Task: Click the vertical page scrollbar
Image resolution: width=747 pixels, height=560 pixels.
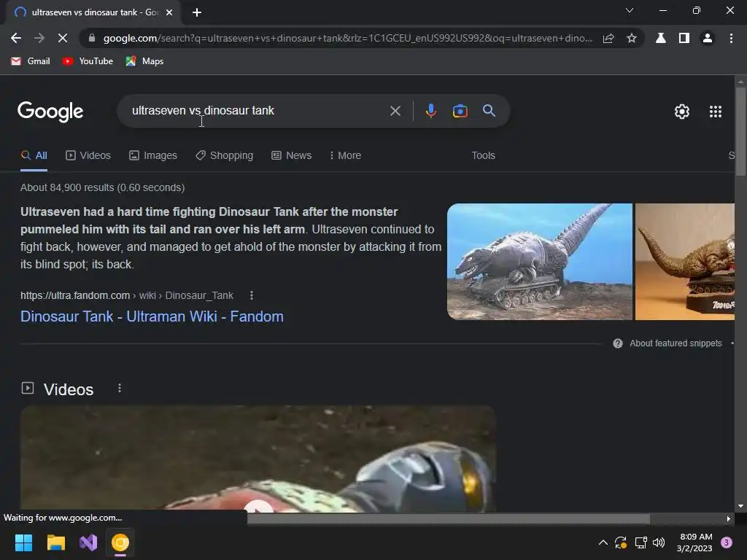Action: pyautogui.click(x=740, y=131)
